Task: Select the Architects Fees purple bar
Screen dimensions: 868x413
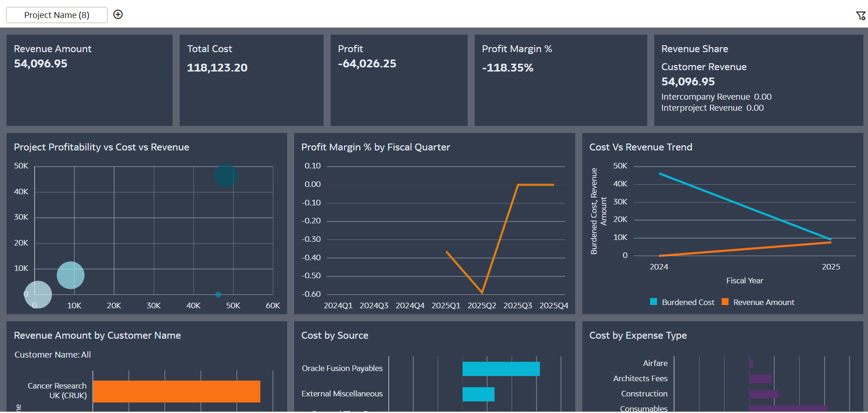Action: 760,379
